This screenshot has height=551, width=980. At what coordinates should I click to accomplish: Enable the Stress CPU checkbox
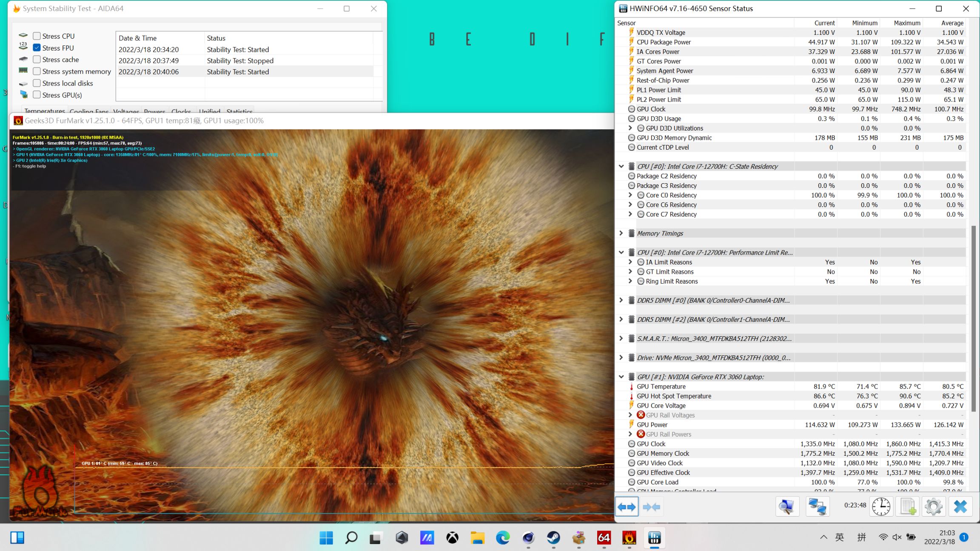point(37,36)
